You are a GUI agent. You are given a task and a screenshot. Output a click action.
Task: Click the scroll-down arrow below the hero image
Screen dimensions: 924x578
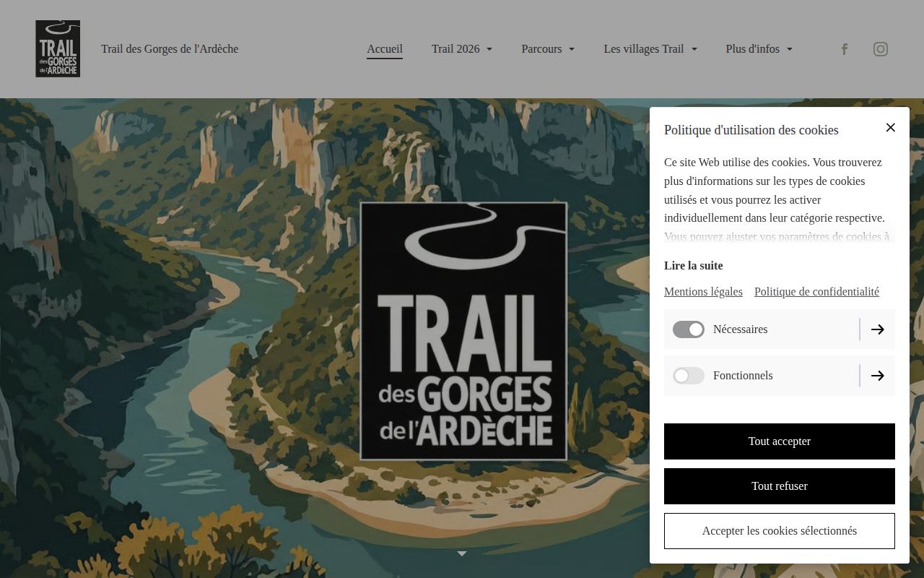462,553
